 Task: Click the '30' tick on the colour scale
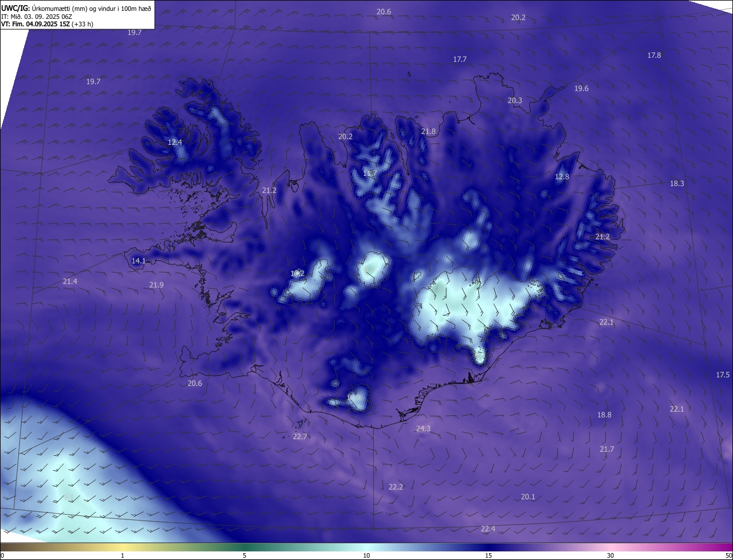click(x=610, y=555)
